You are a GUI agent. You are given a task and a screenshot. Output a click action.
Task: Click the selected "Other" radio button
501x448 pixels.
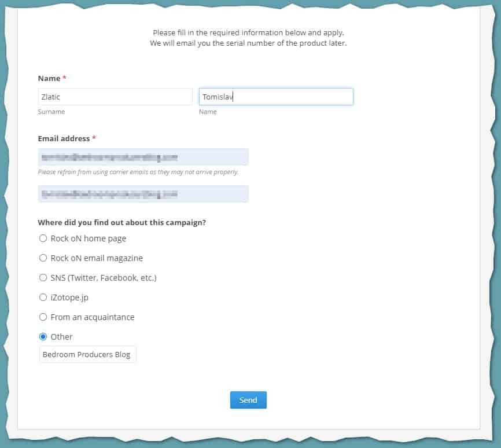click(43, 337)
